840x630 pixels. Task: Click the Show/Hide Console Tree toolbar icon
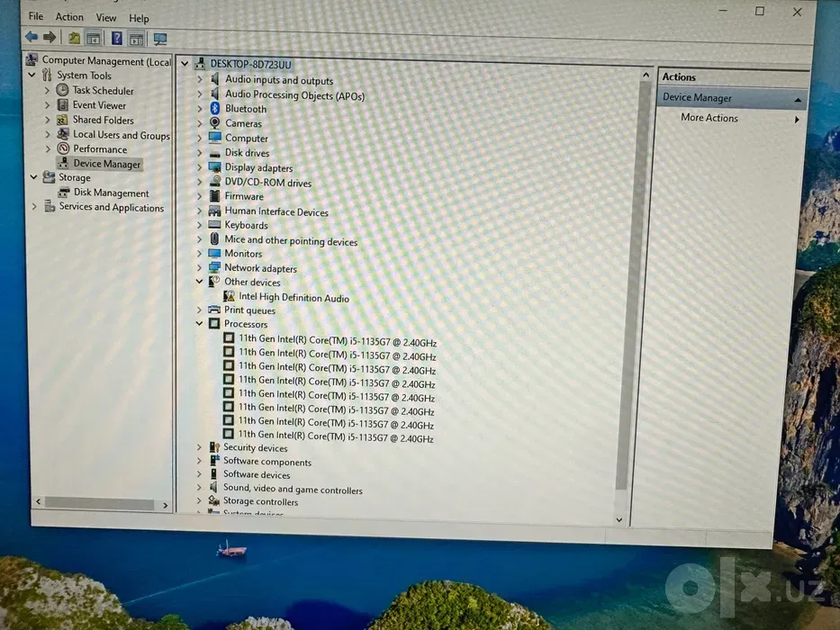(x=94, y=38)
